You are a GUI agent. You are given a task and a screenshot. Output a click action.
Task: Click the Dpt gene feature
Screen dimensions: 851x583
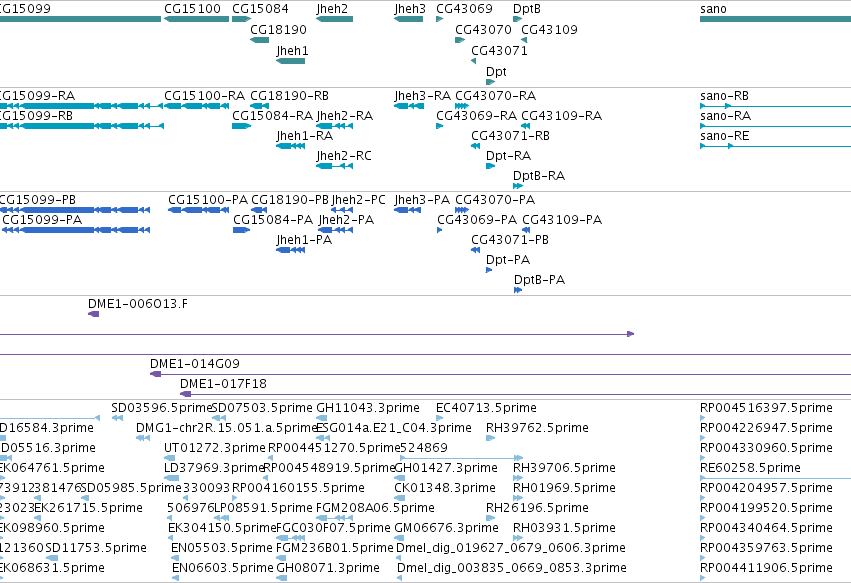(491, 82)
